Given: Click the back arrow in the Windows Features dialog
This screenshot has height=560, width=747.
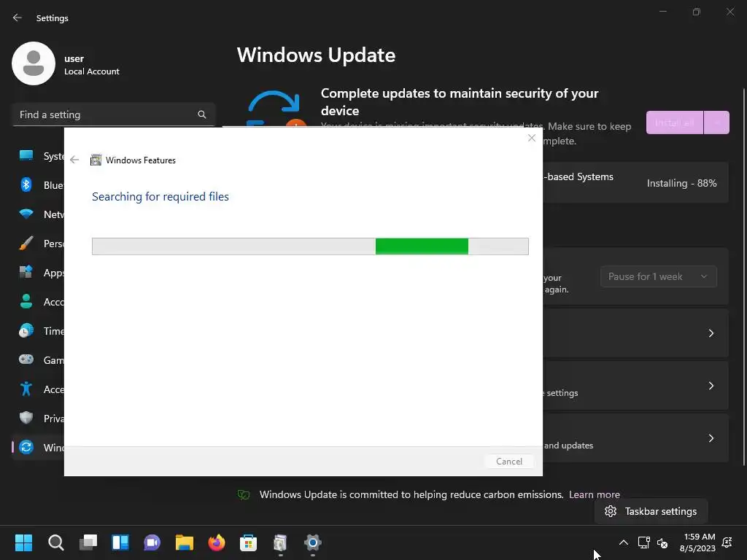Looking at the screenshot, I should click(74, 160).
